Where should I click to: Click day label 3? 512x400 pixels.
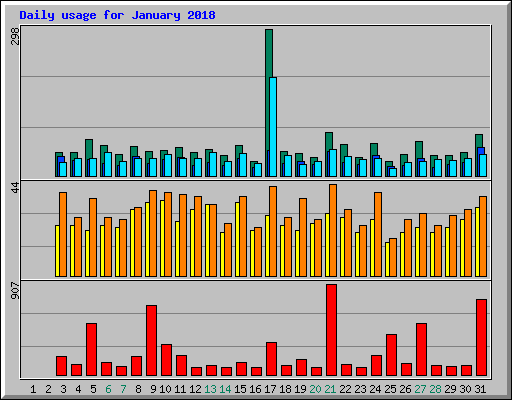63,389
